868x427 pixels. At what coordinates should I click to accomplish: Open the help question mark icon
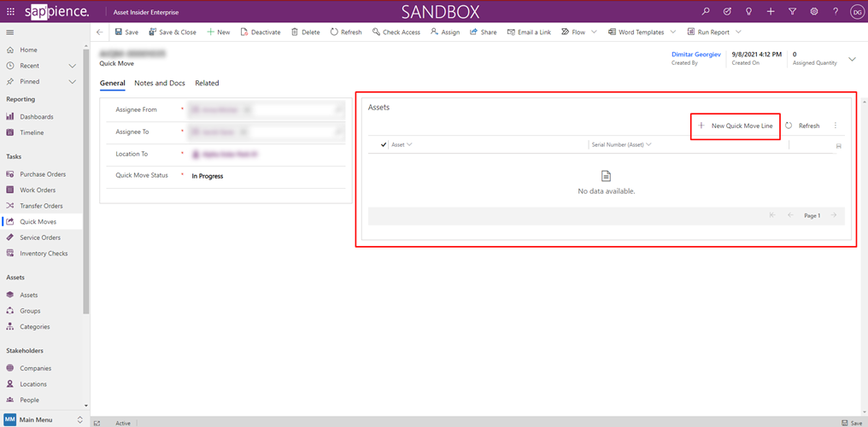pyautogui.click(x=836, y=12)
